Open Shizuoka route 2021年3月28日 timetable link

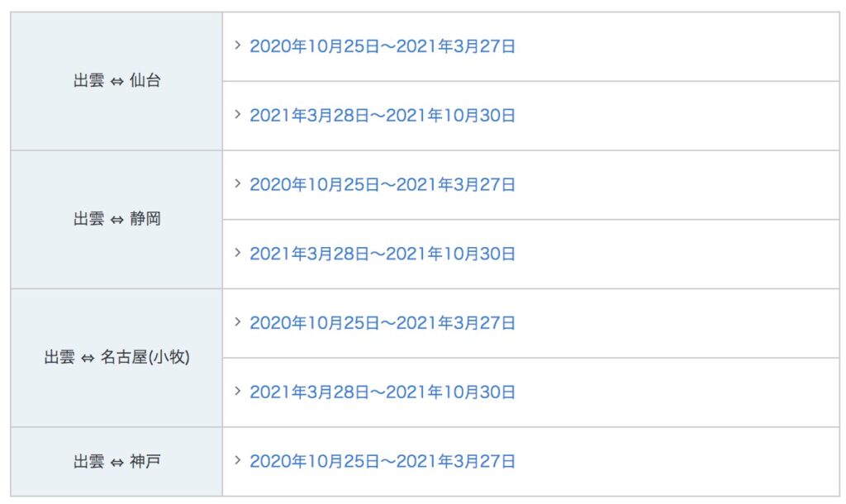383,254
